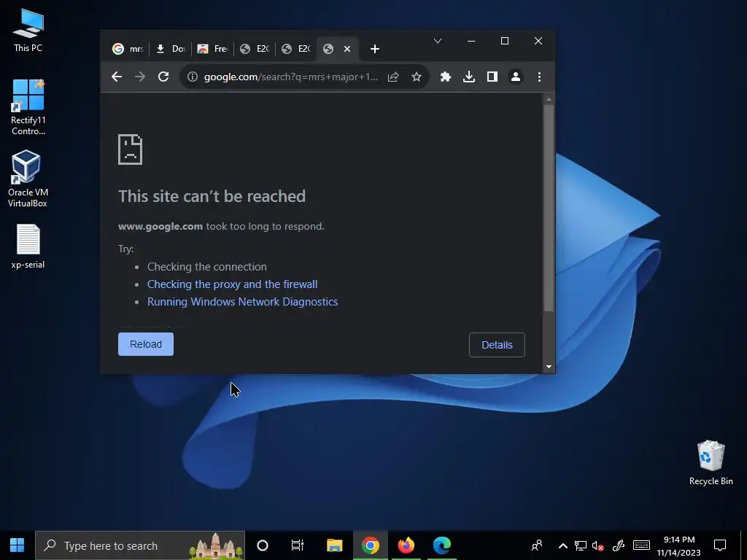Click the Details button
Image resolution: width=747 pixels, height=560 pixels.
[x=497, y=345]
